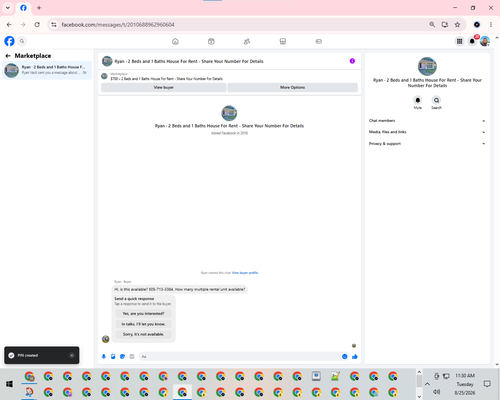Go back using the Marketplace arrow
500x400 pixels.
[8, 56]
